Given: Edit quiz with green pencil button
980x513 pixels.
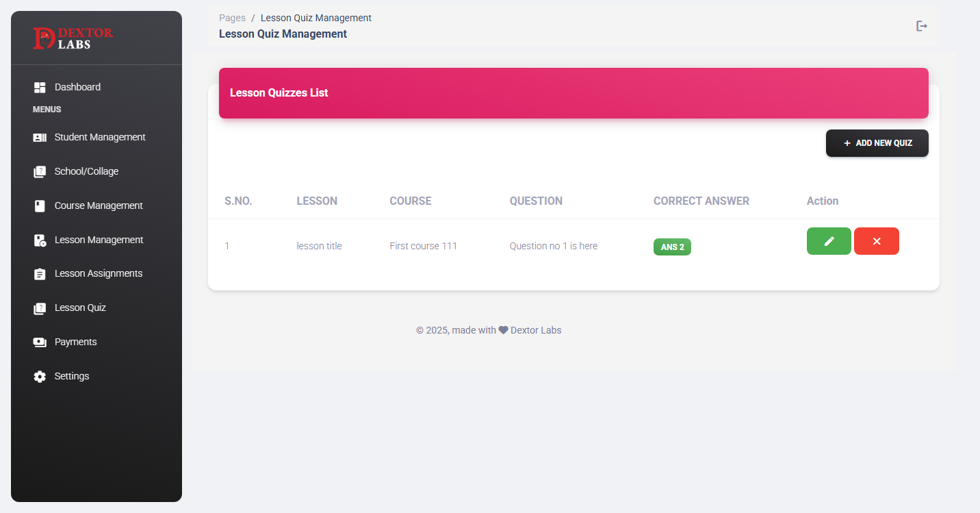Looking at the screenshot, I should pos(829,241).
